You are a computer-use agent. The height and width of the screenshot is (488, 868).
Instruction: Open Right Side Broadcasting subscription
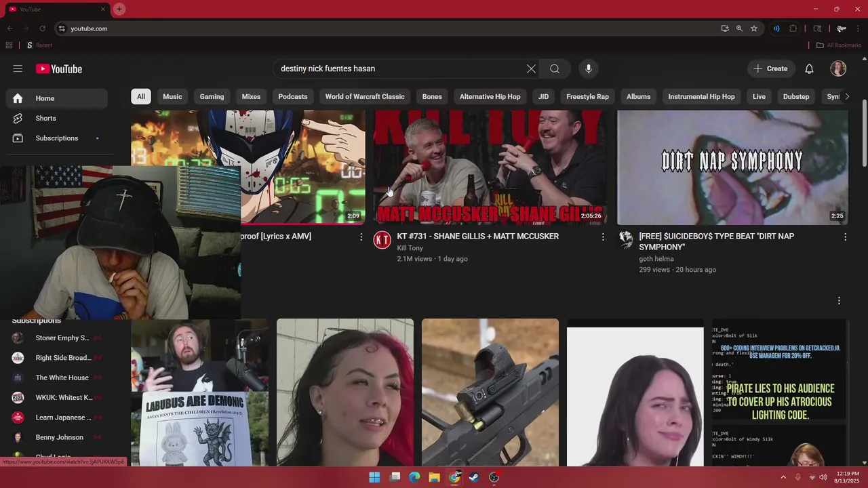58,358
